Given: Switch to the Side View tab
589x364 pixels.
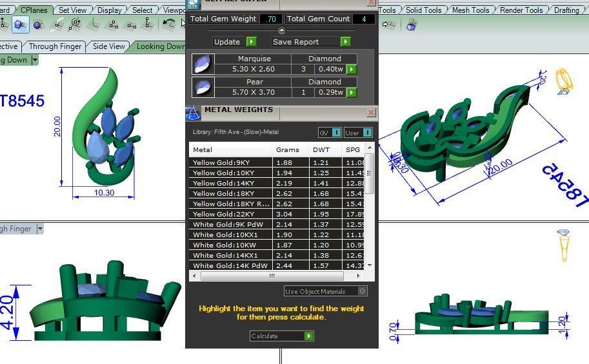Looking at the screenshot, I should (x=108, y=46).
